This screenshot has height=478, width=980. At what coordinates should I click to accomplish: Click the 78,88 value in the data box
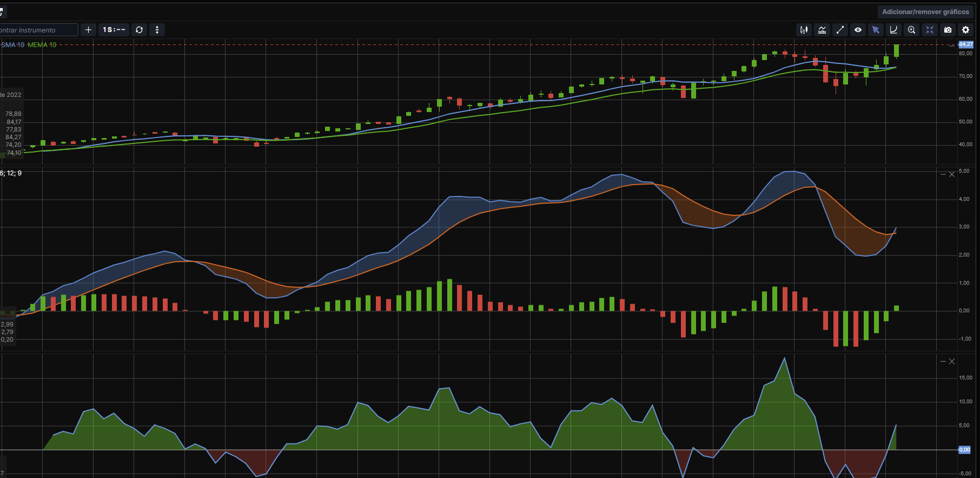click(14, 114)
